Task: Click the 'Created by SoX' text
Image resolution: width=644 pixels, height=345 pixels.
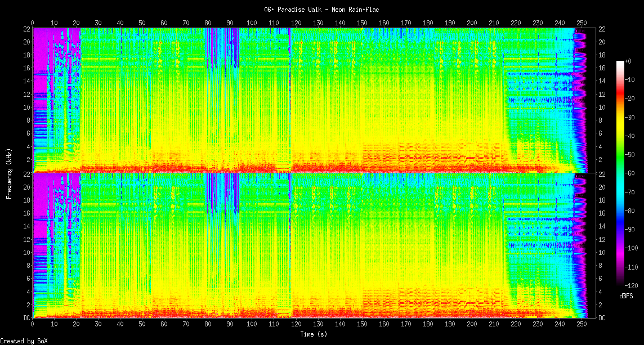Action: pyautogui.click(x=24, y=340)
